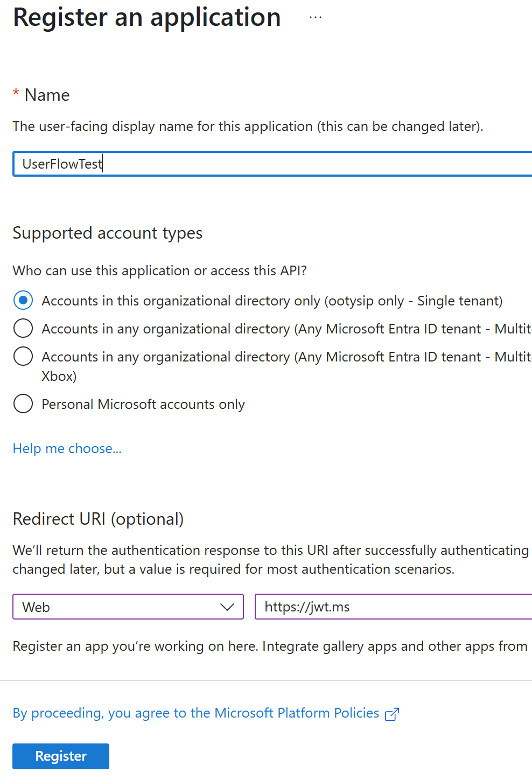Select Accounts in this organizational directory only

point(23,300)
